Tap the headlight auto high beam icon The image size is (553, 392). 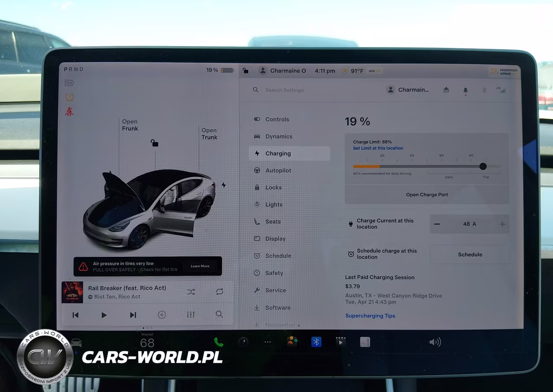coord(69,83)
